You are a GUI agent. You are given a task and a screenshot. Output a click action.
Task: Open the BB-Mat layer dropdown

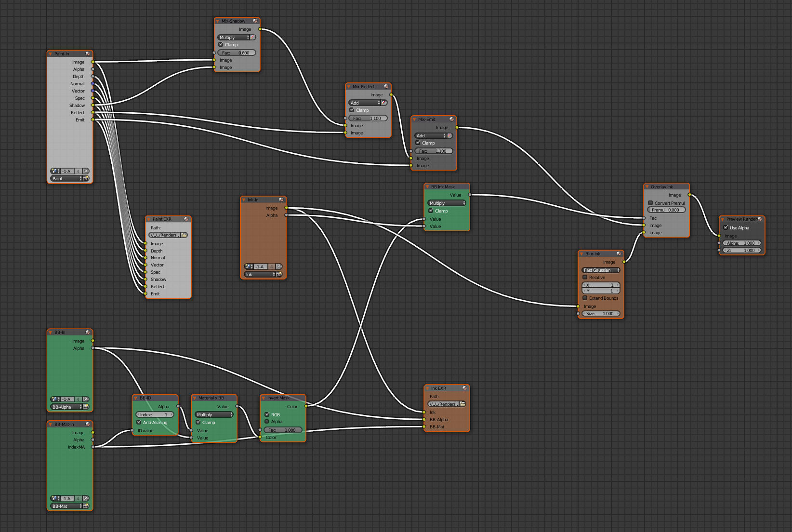66,506
